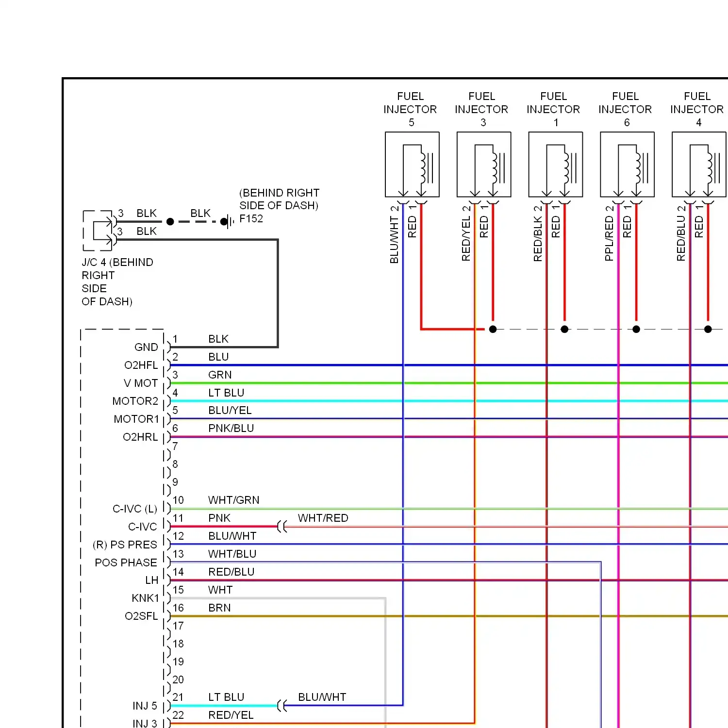
Task: Click the BRN wire label at pin 16
Action: click(219, 608)
